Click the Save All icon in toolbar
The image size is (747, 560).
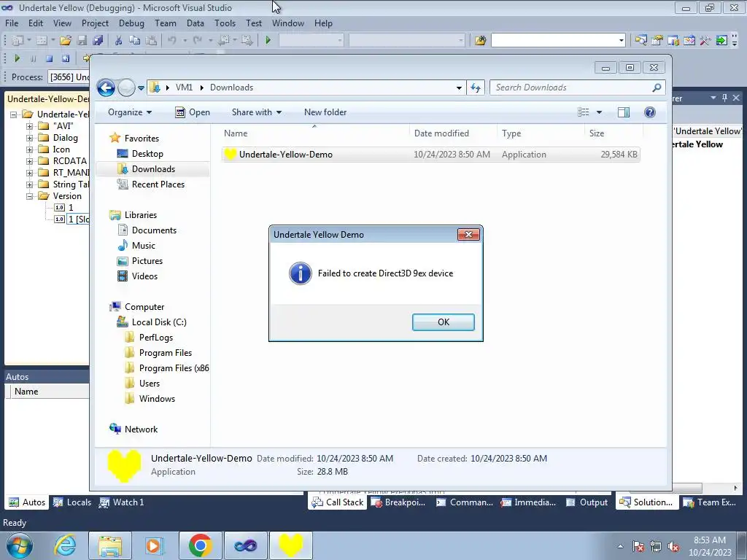coord(98,41)
